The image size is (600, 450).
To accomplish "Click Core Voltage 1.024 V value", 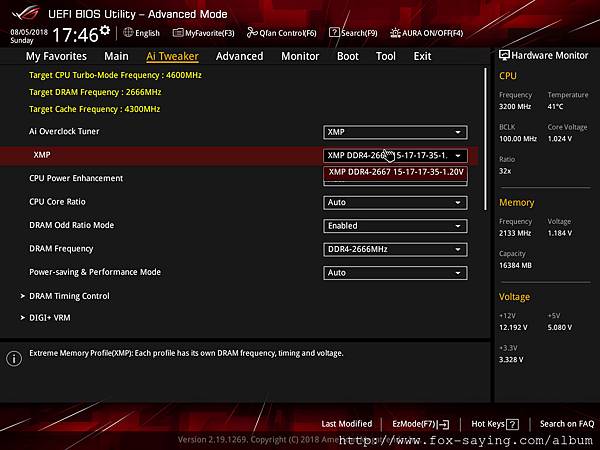I will point(560,139).
